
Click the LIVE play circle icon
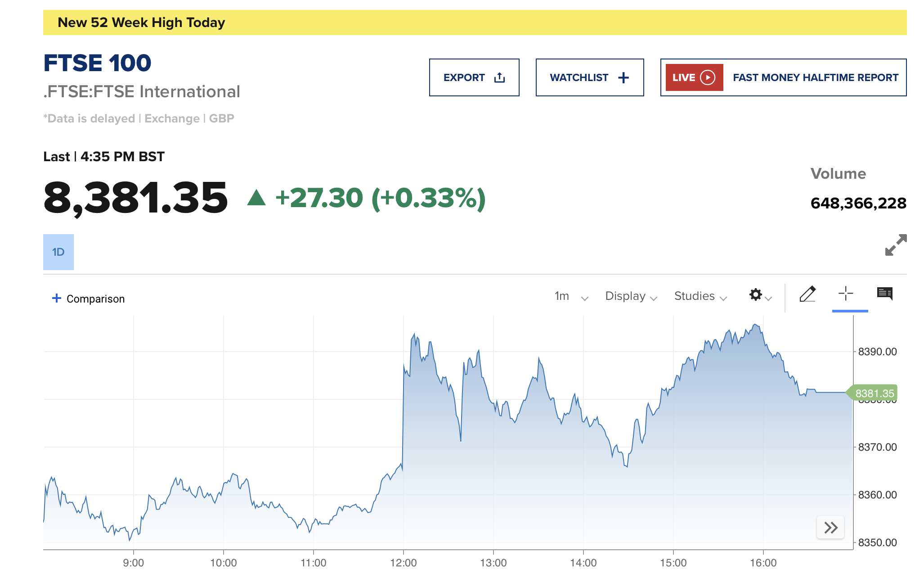(x=708, y=77)
